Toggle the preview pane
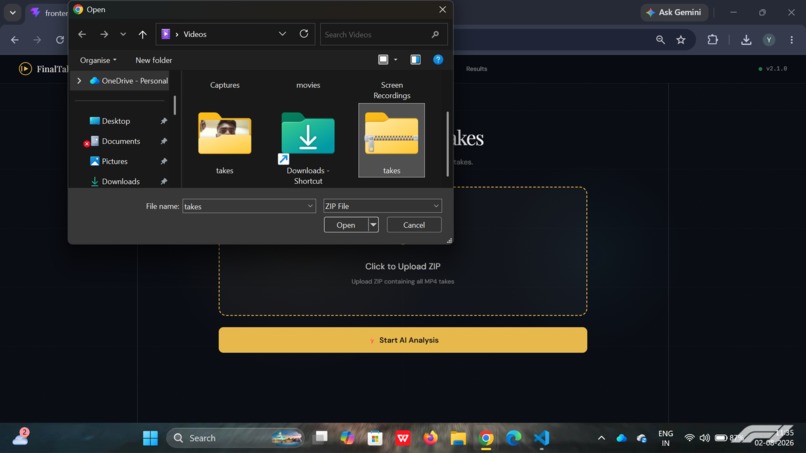This screenshot has height=453, width=806. [x=415, y=60]
